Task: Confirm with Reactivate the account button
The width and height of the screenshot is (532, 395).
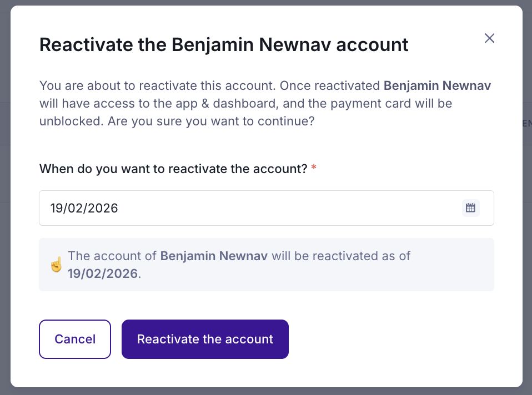Action: [x=205, y=339]
